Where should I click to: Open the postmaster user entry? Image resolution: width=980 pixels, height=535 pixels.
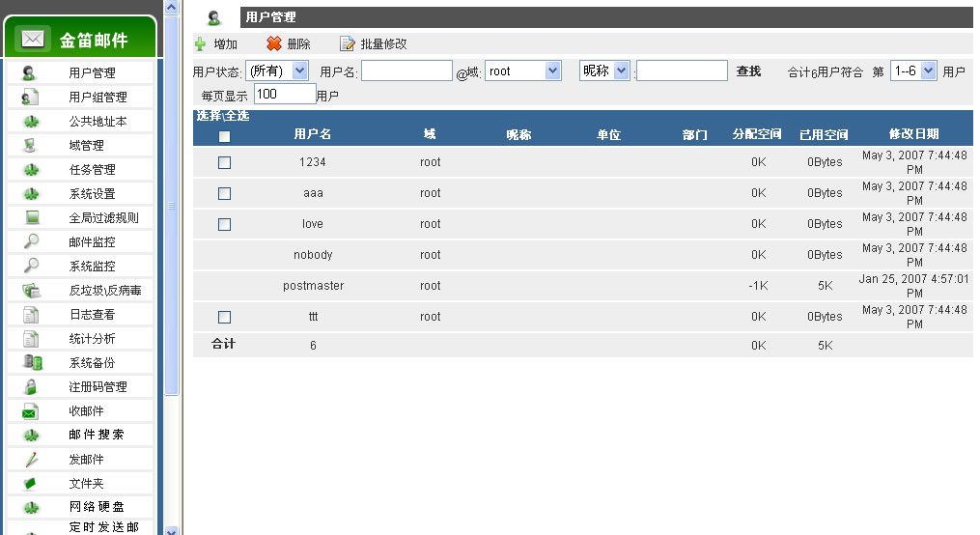point(313,286)
